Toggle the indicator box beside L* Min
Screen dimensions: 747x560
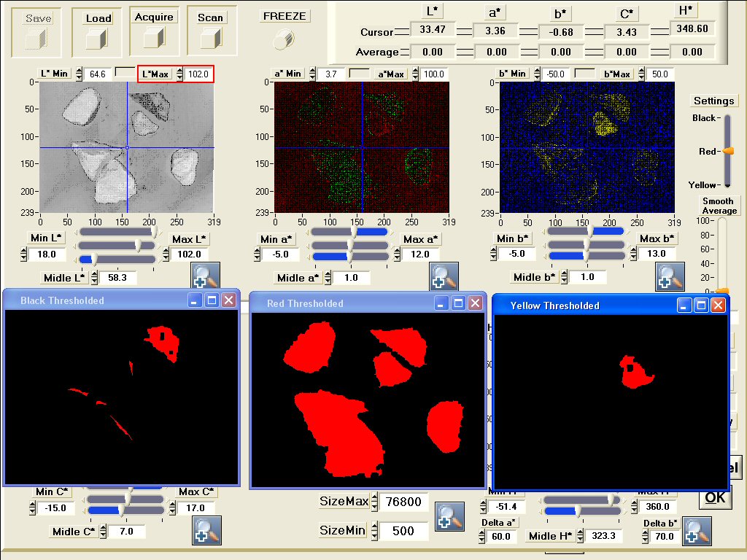pyautogui.click(x=125, y=73)
